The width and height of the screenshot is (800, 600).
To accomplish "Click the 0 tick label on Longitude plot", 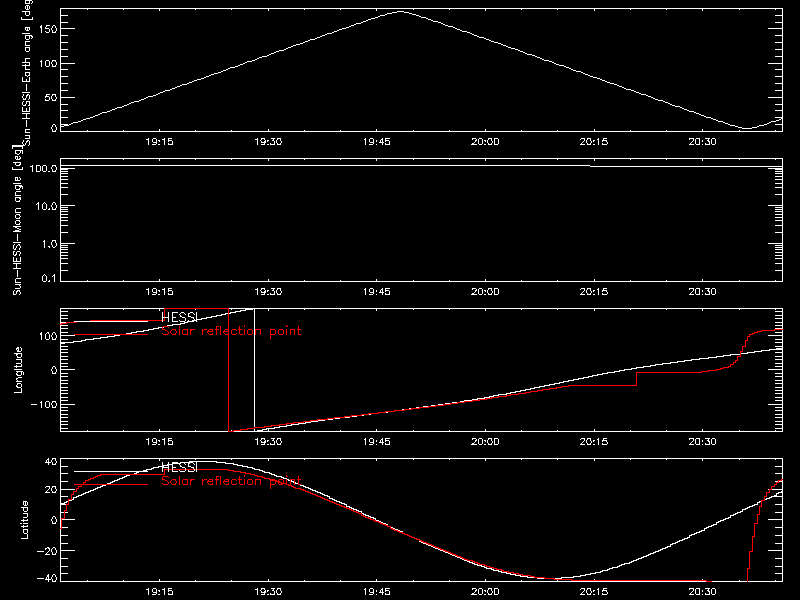I will (54, 370).
